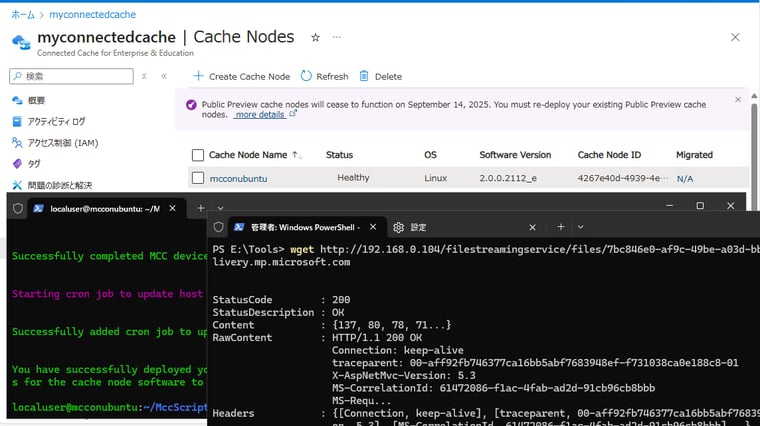Open the PowerShell window profile dropdown
The image size is (760, 426).
pos(580,227)
